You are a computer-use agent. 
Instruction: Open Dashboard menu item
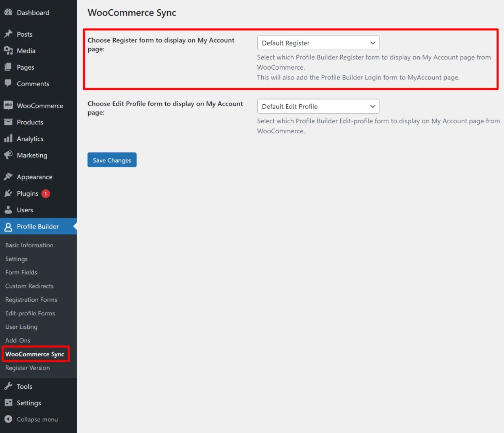38,12
